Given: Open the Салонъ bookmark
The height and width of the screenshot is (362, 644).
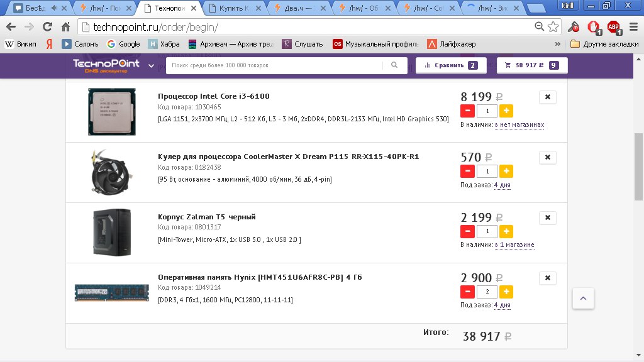Looking at the screenshot, I should (80, 44).
